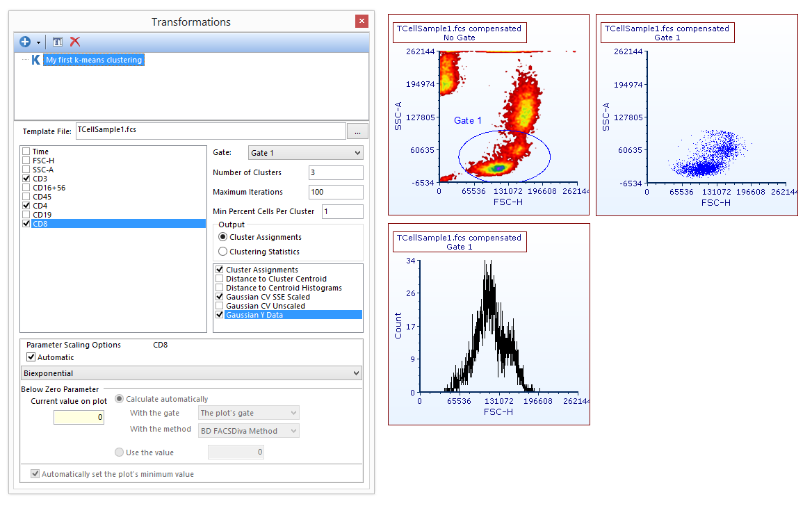This screenshot has width=812, height=506.
Task: Click the Template File text field
Action: (x=210, y=131)
